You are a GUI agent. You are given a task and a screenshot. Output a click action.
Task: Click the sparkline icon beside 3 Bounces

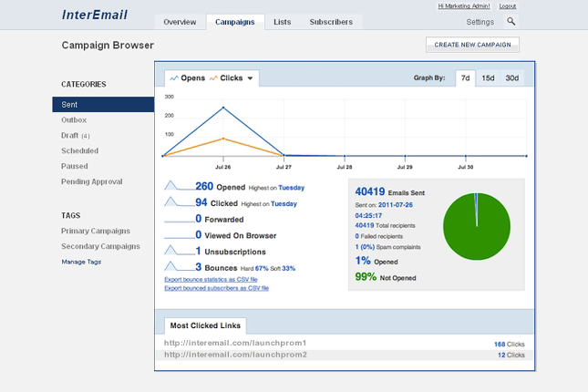coord(179,266)
